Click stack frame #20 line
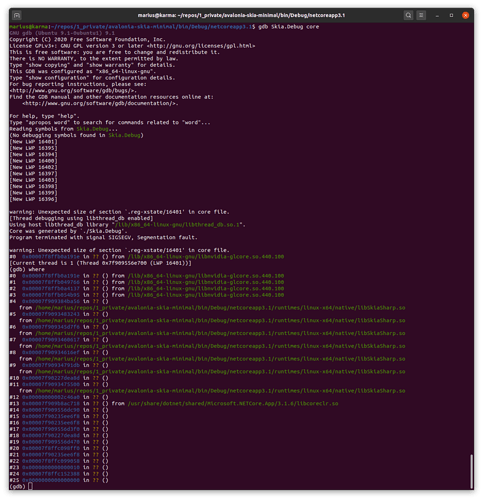This screenshot has width=483, height=500. click(x=59, y=449)
